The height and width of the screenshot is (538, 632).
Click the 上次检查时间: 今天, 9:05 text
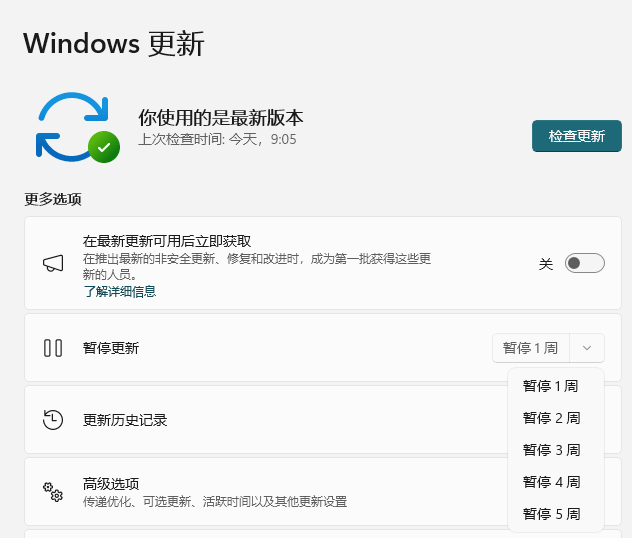[217, 139]
